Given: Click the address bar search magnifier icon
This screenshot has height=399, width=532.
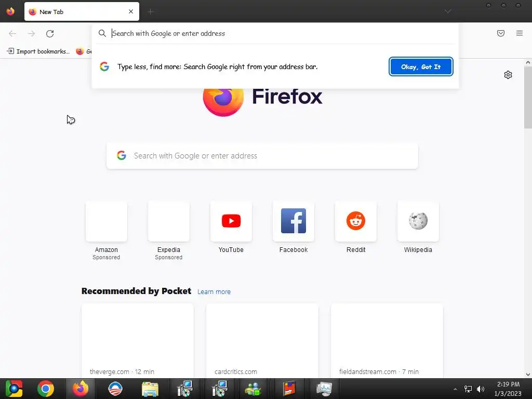Looking at the screenshot, I should click(x=102, y=33).
